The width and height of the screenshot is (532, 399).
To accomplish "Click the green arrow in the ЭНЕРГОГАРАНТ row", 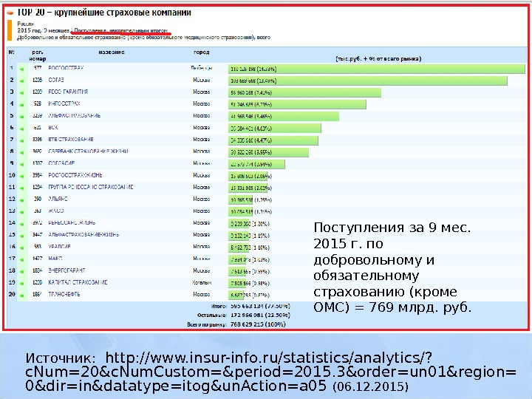I will point(22,271).
